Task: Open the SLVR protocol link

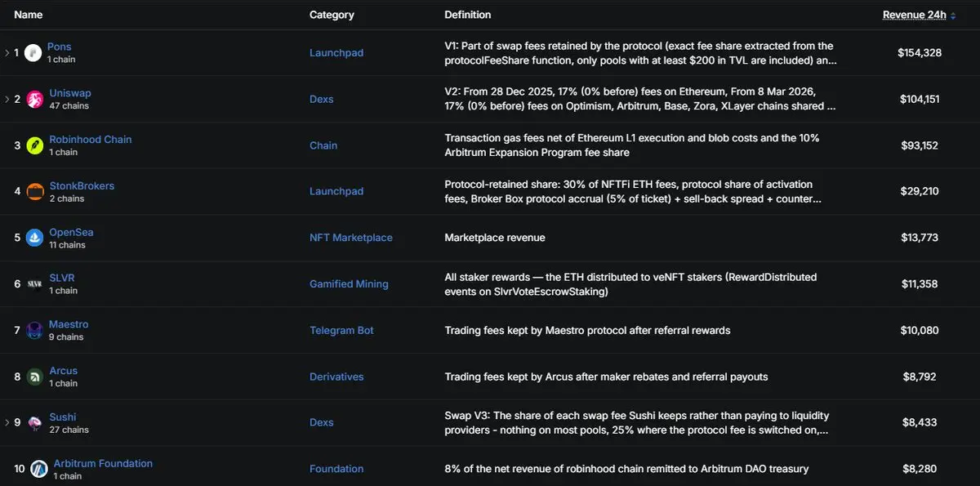Action: pyautogui.click(x=62, y=279)
